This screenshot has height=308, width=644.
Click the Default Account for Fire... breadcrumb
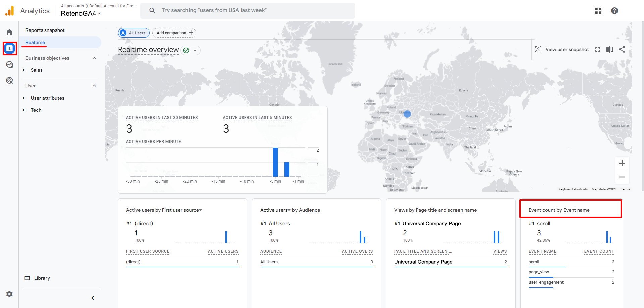[113, 6]
